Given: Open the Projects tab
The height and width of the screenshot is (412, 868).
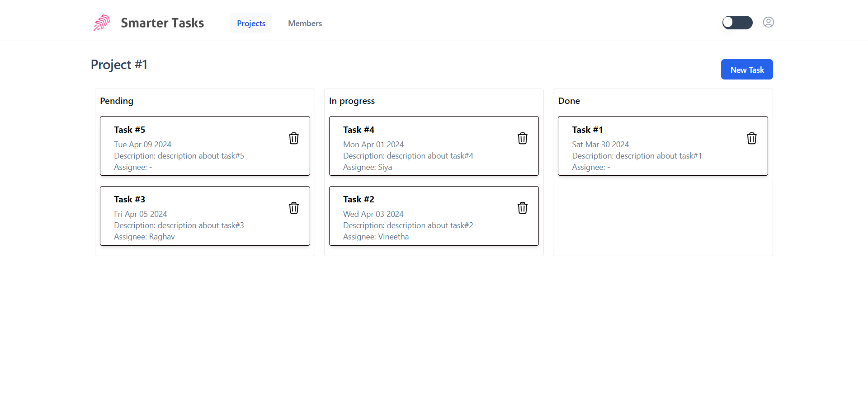Looking at the screenshot, I should [251, 23].
